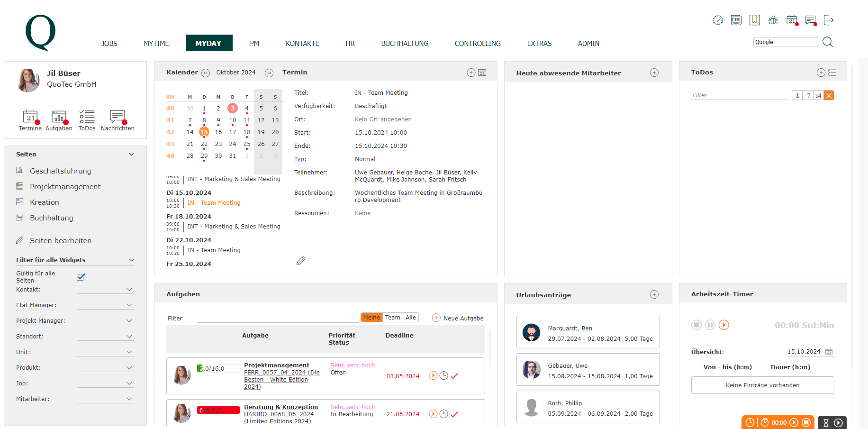Image resolution: width=868 pixels, height=429 pixels.
Task: Click the paperclip attachment icon in the Termin panel
Action: pos(300,261)
